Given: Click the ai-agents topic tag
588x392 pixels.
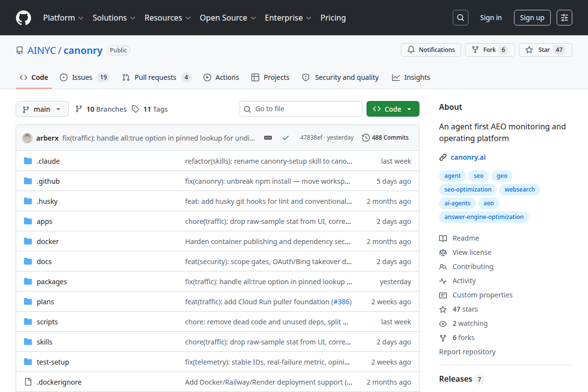Looking at the screenshot, I should click(x=457, y=203).
